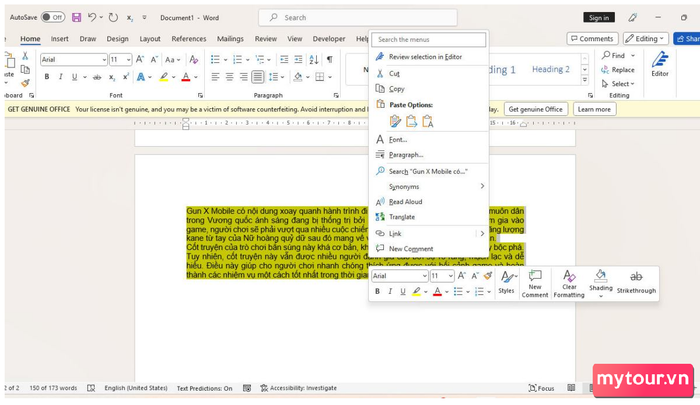
Task: Click the Redo icon in title bar
Action: [113, 17]
